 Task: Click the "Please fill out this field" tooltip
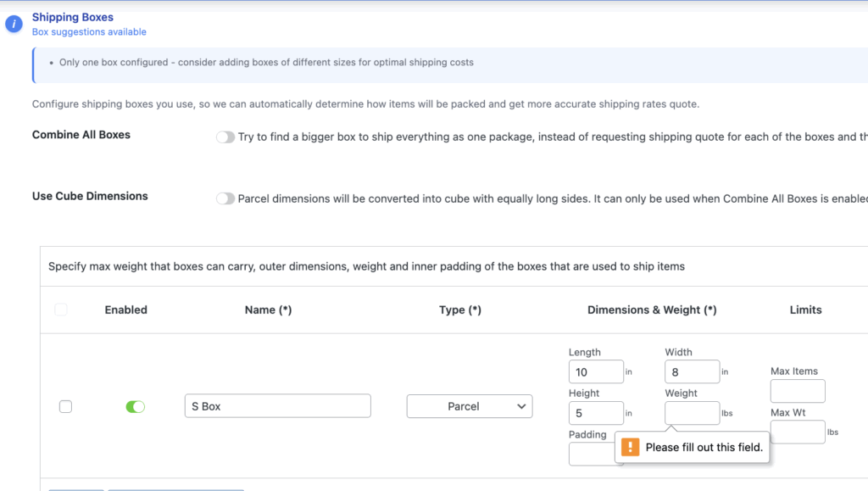pos(704,447)
